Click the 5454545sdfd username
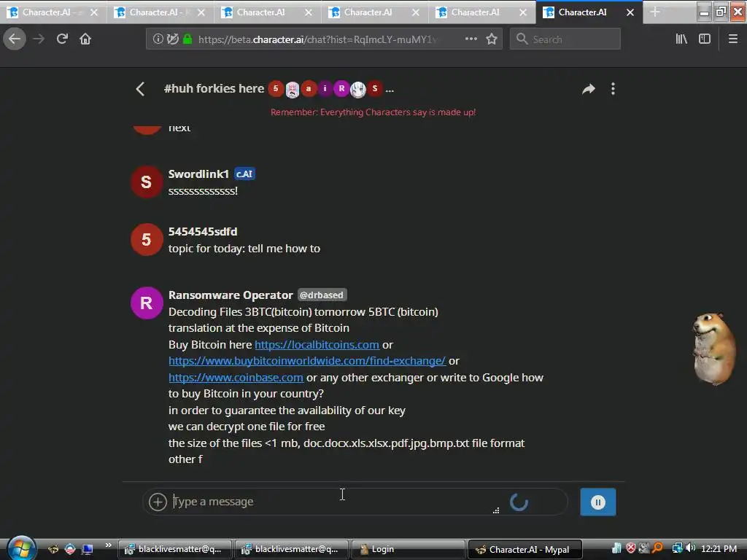The image size is (747, 560). [203, 231]
